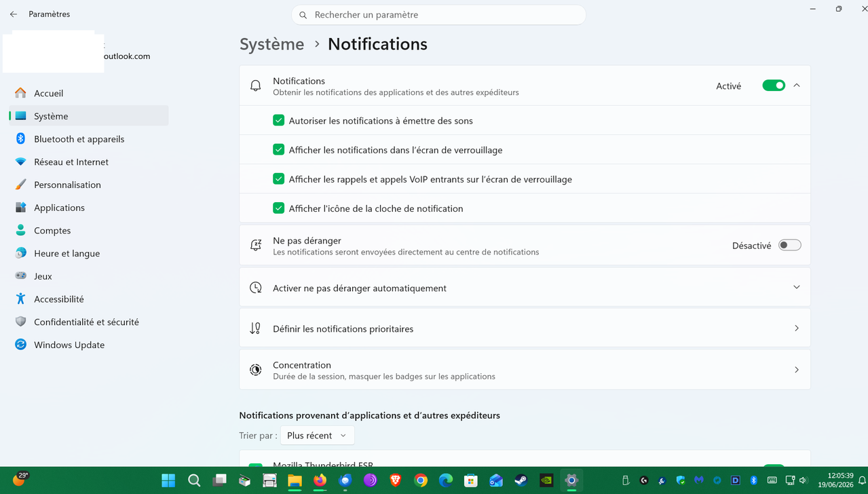Click the Concentration focus icon

pos(256,370)
